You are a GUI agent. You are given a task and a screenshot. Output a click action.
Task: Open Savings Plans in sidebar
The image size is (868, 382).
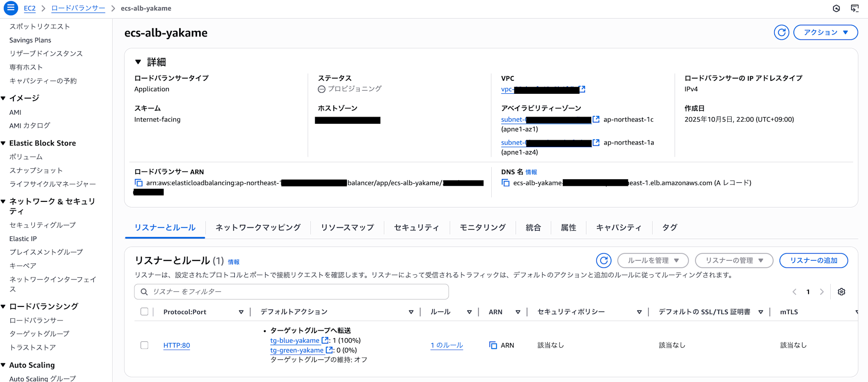click(30, 40)
